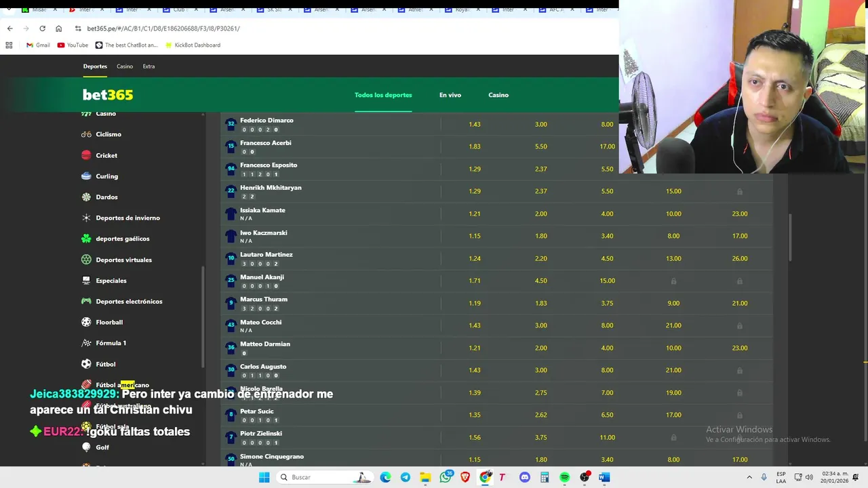The width and height of the screenshot is (868, 488).
Task: Select the Curling icon in sidebar
Action: 86,176
